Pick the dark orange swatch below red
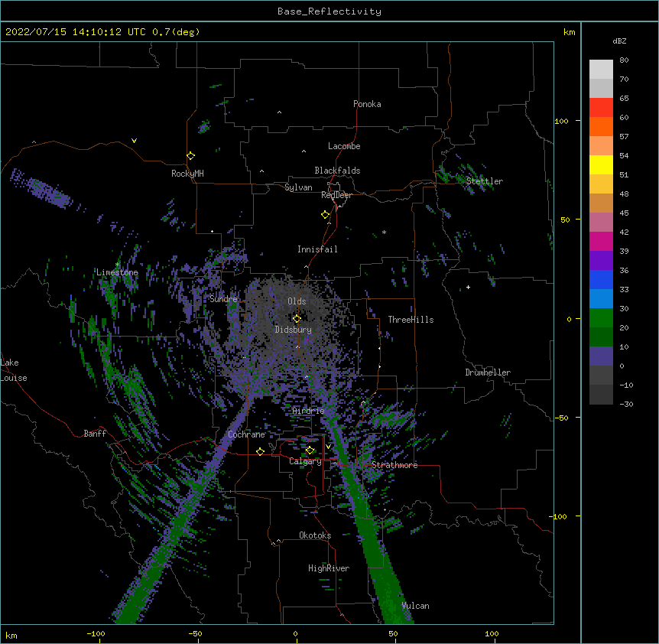The height and width of the screenshot is (644, 659). pos(601,126)
